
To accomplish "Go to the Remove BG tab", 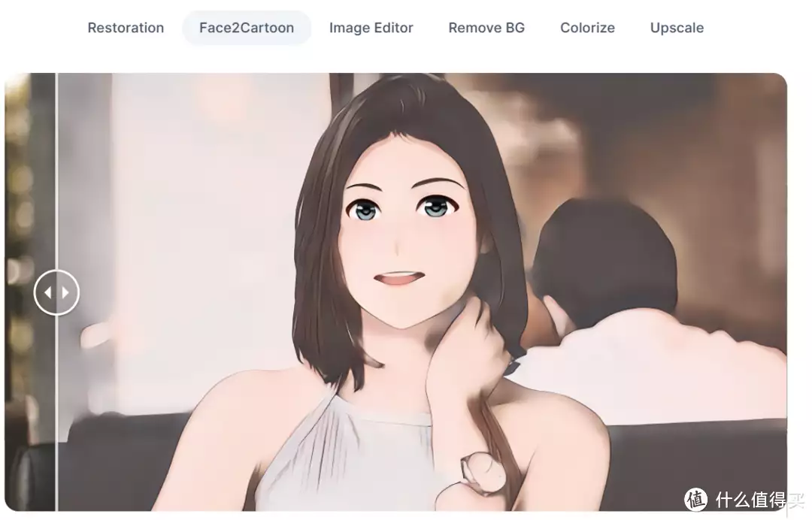I will click(x=486, y=28).
